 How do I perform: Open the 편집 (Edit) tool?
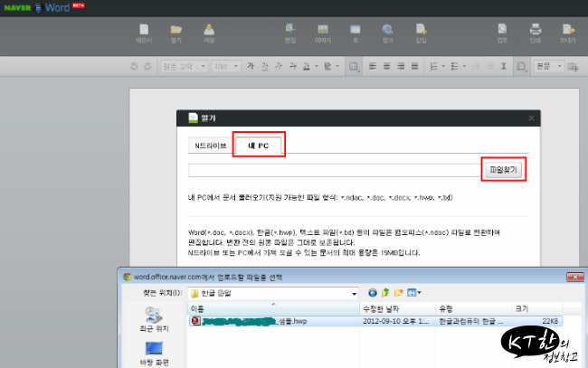pos(290,33)
